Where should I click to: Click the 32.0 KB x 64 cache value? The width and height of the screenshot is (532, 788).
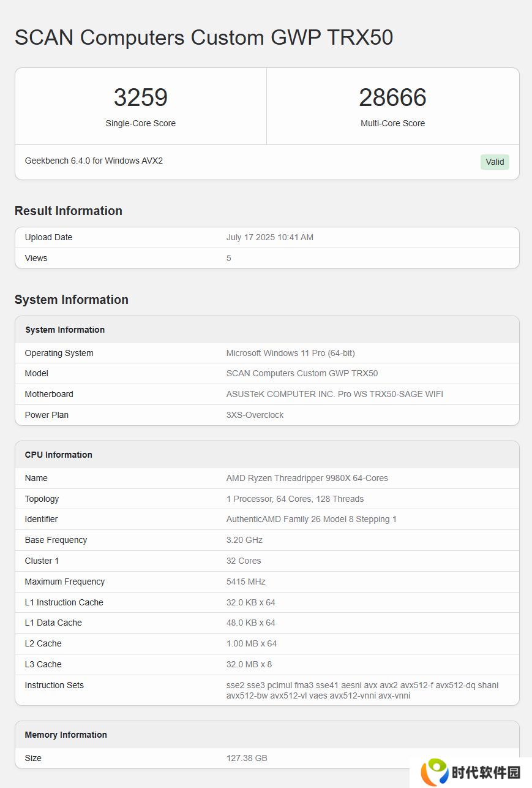tap(251, 602)
